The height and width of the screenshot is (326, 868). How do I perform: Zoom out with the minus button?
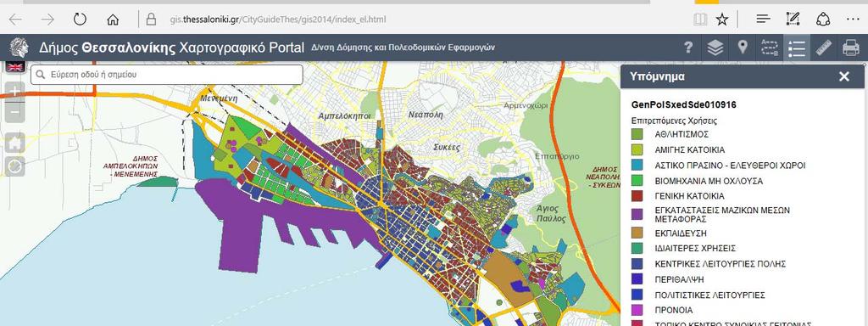coord(15,112)
